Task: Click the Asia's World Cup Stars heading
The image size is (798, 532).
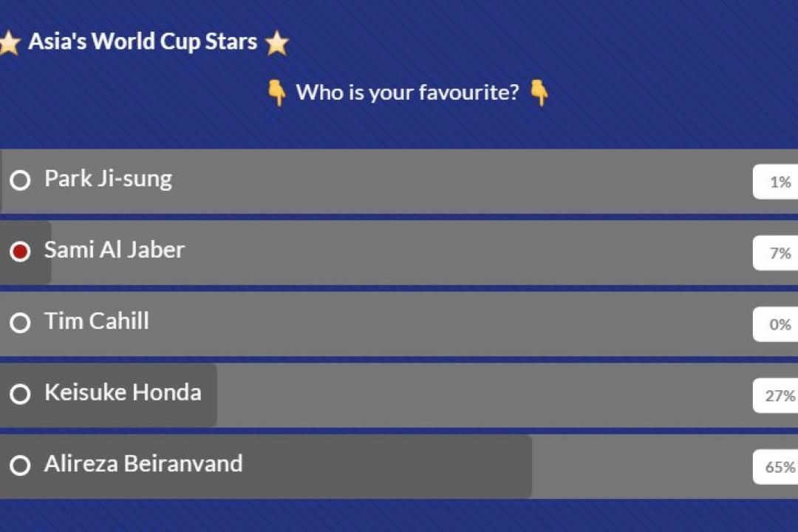Action: (143, 41)
